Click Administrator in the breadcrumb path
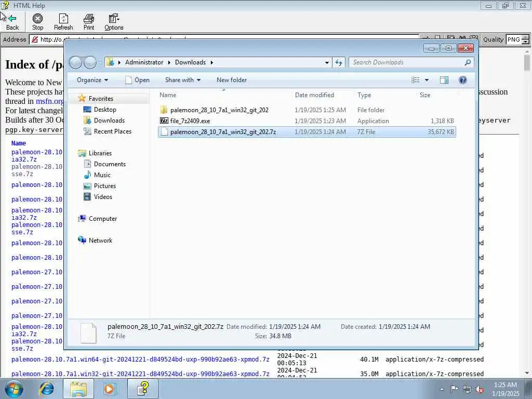The height and width of the screenshot is (399, 532). (x=144, y=62)
